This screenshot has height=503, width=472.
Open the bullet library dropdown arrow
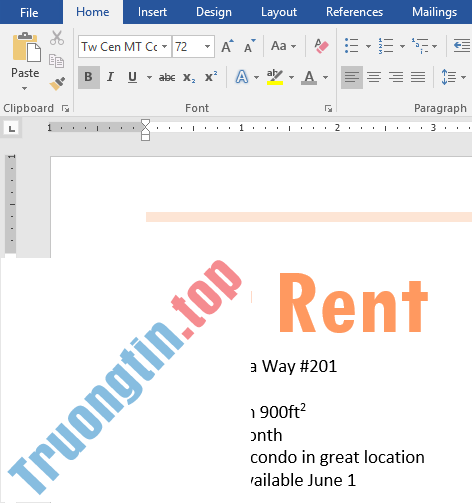coord(368,46)
